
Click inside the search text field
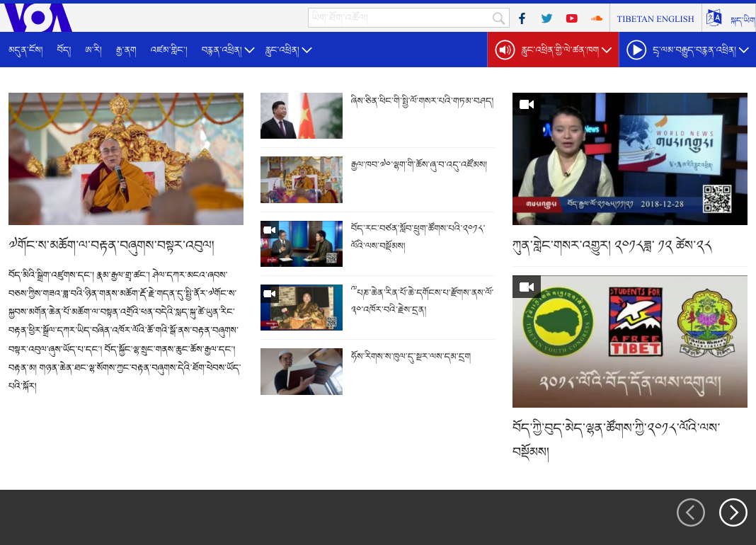pyautogui.click(x=400, y=18)
